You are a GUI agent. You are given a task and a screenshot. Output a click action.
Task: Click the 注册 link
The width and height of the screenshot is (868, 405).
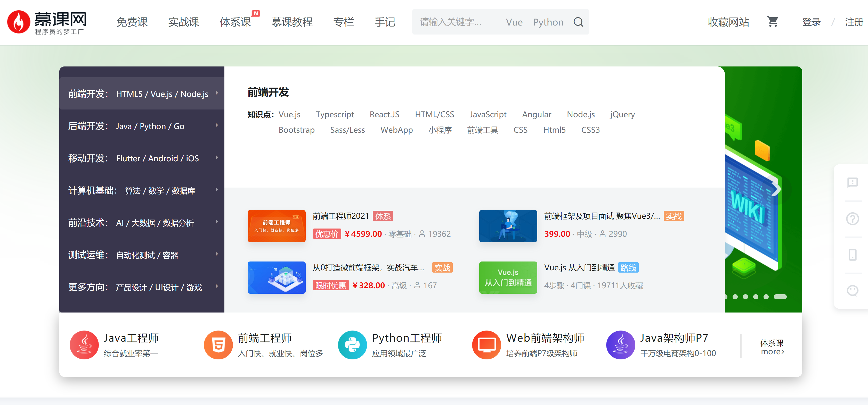coord(854,22)
